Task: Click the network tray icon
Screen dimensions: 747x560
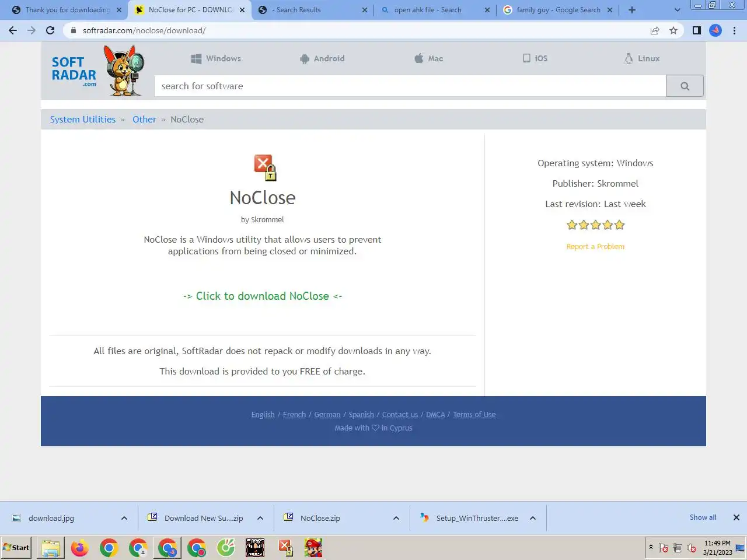Action: pyautogui.click(x=678, y=548)
